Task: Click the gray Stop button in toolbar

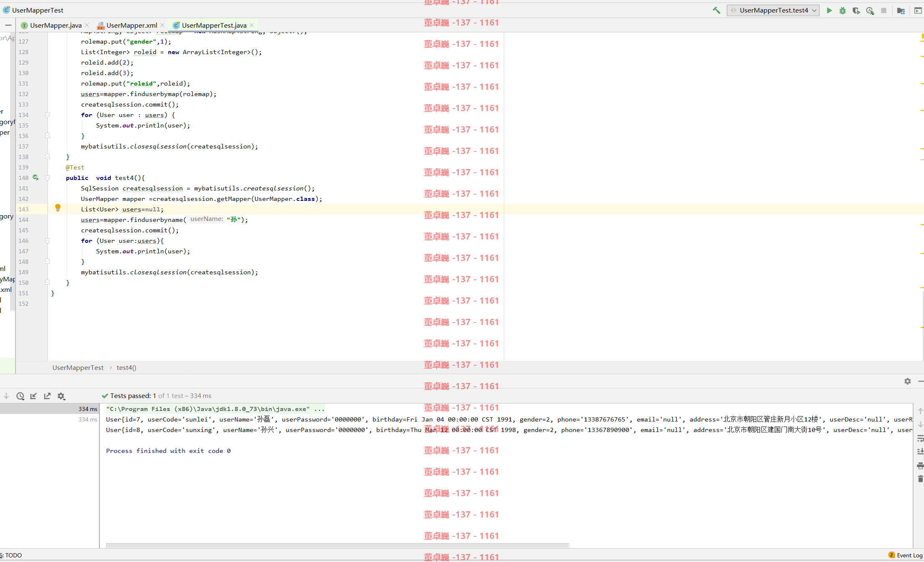Action: tap(884, 10)
